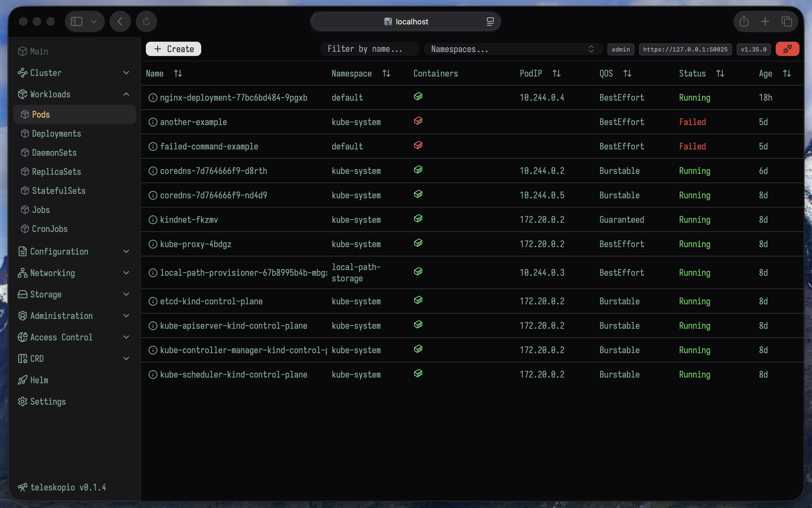Click the red disconnect plug icon button
The height and width of the screenshot is (508, 812).
787,49
